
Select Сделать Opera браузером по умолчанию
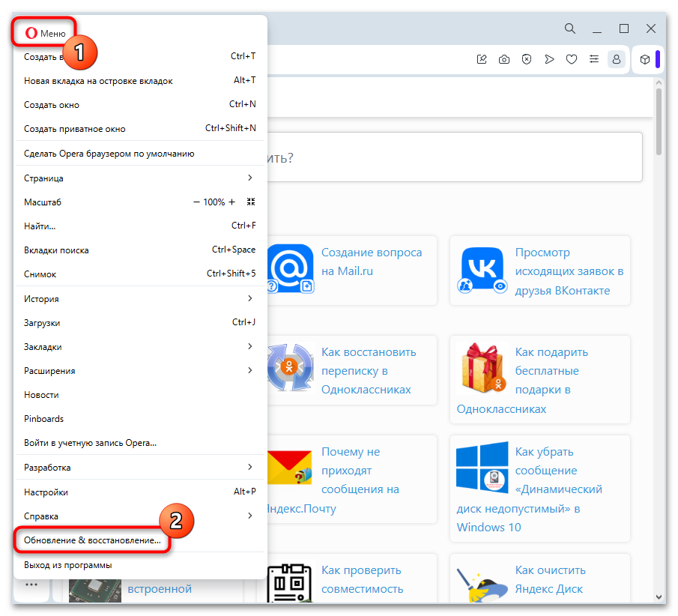140,154
